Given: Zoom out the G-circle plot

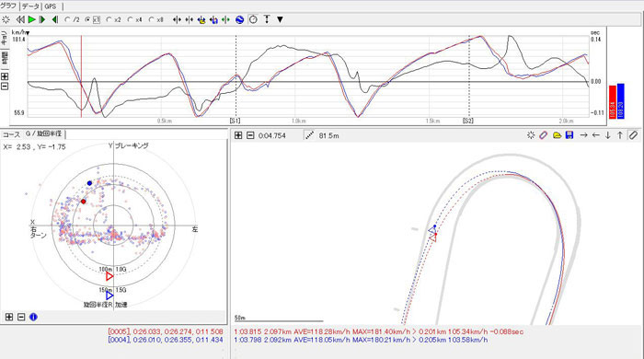Looking at the screenshot, I should [x=21, y=317].
